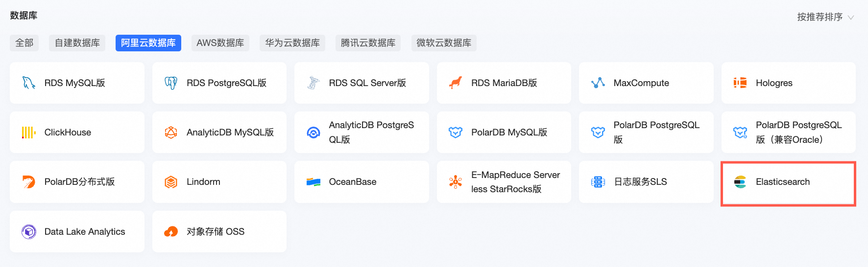The image size is (868, 267).
Task: Pick PolarDB PostgreSQL版（兼容Oracle） label
Action: [x=799, y=133]
